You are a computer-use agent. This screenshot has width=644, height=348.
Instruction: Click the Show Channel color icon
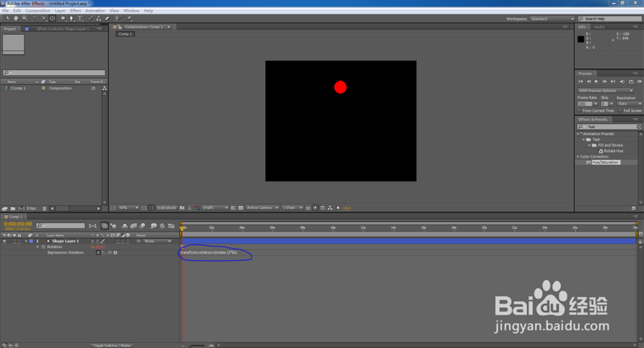click(x=196, y=208)
